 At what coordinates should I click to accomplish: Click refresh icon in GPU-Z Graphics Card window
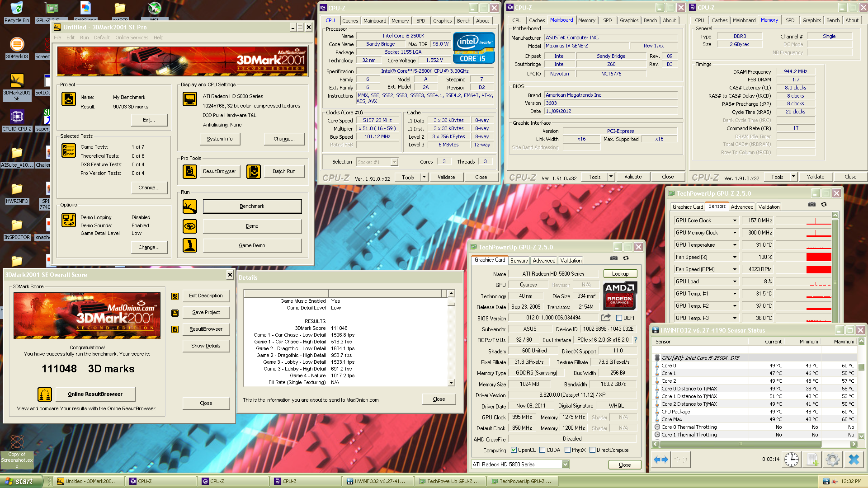pyautogui.click(x=626, y=258)
